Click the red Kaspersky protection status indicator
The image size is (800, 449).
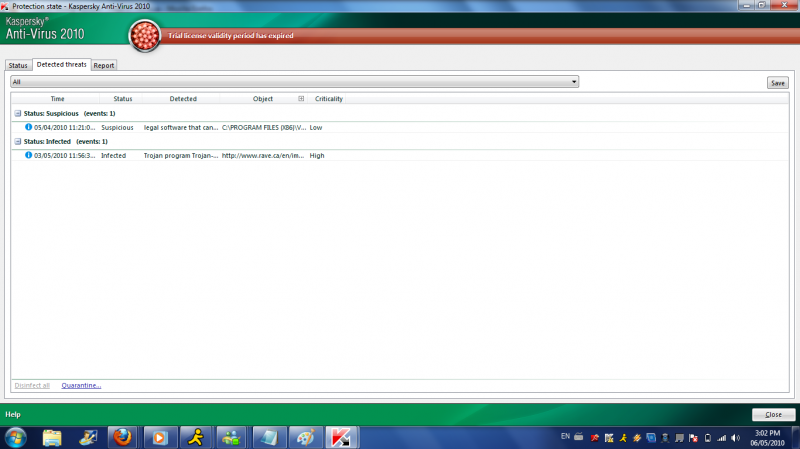[x=145, y=36]
